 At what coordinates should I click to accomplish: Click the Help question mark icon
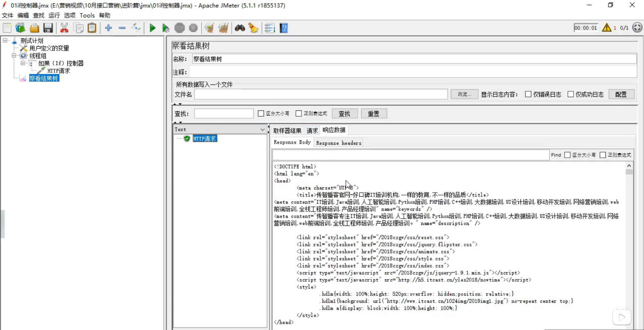pyautogui.click(x=284, y=28)
